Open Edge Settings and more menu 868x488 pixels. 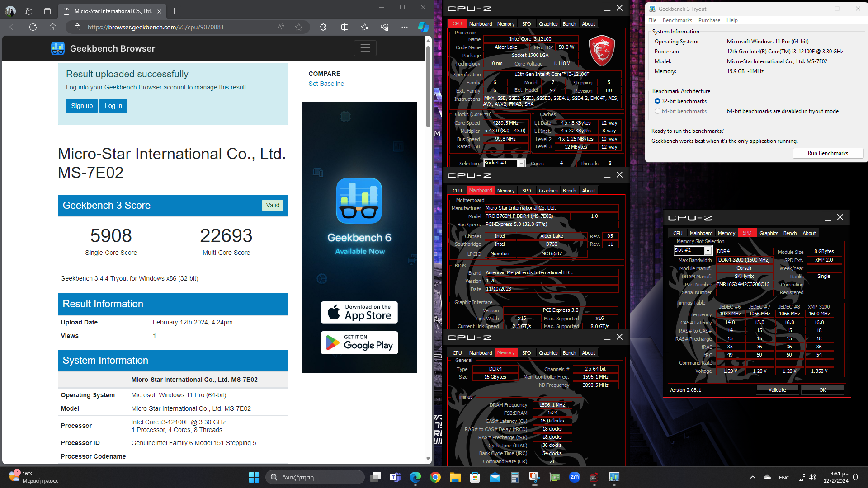405,27
